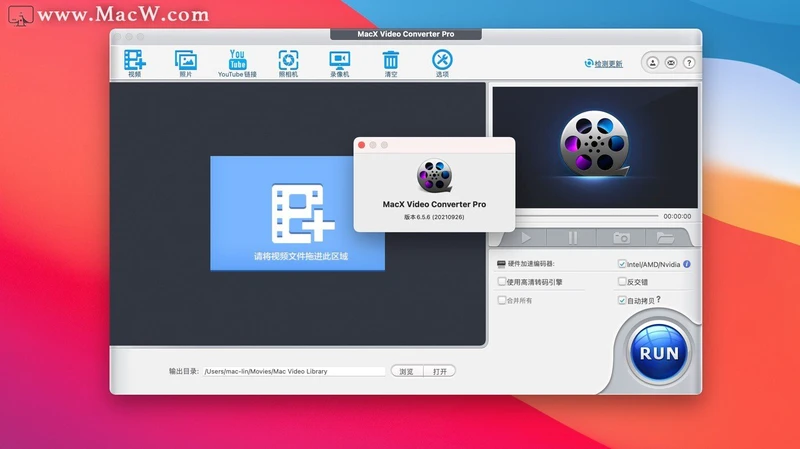Open the snapshot folder icon

point(665,238)
